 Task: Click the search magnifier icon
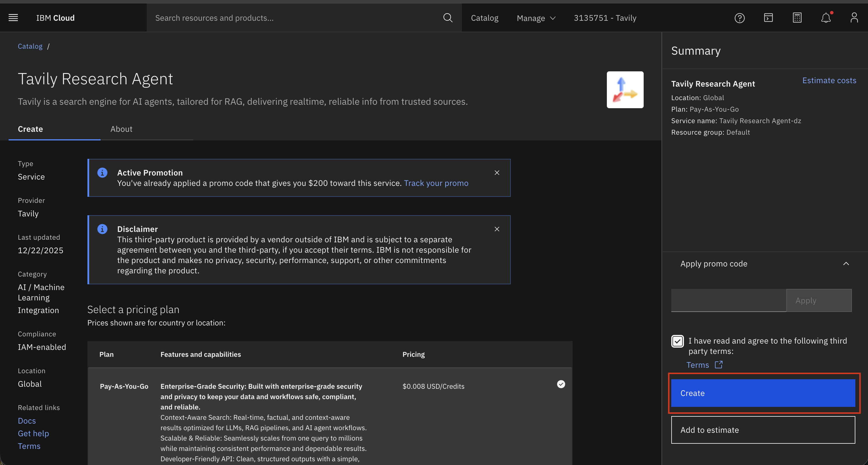(x=448, y=18)
